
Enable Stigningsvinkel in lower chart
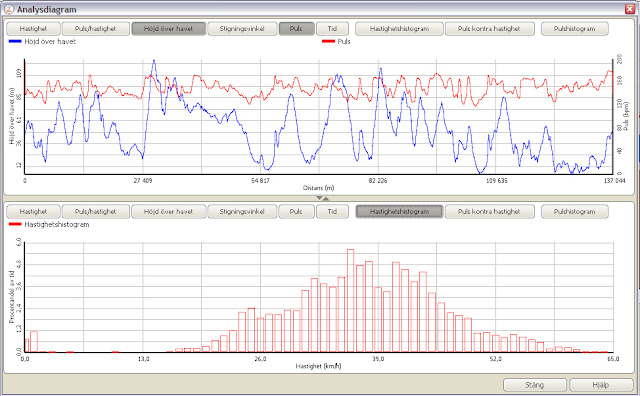tap(242, 211)
